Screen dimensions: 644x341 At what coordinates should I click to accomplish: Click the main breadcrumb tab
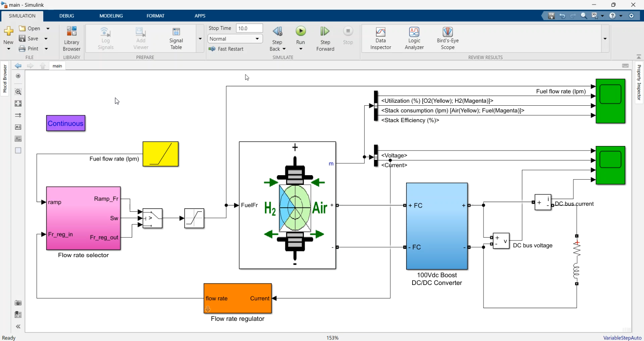(x=57, y=66)
